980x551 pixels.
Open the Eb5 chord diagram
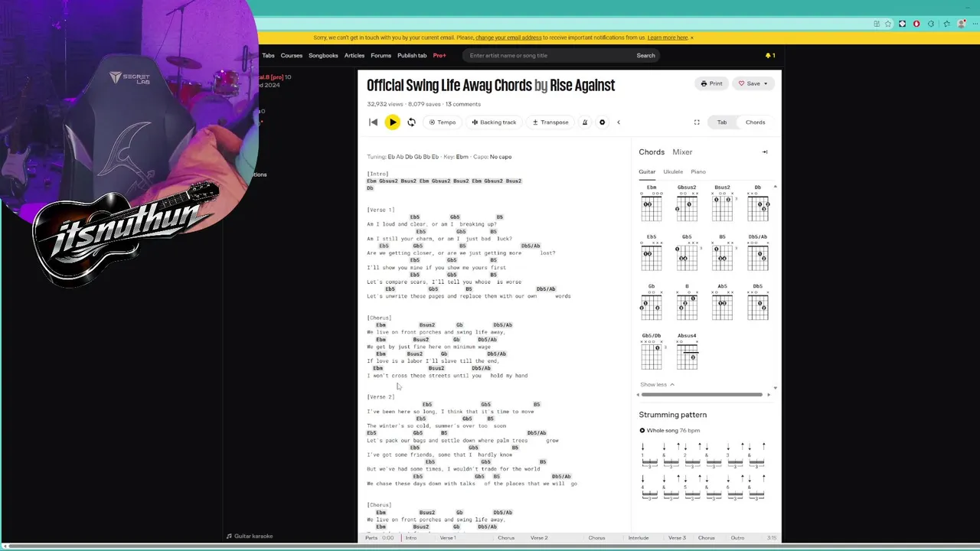(652, 253)
